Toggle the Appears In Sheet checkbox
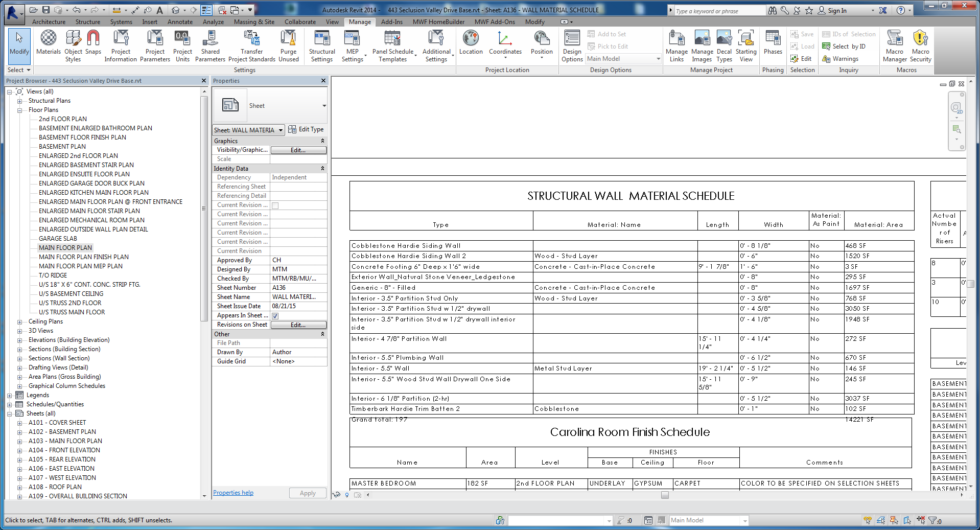Viewport: 980px width, 530px height. [x=275, y=316]
